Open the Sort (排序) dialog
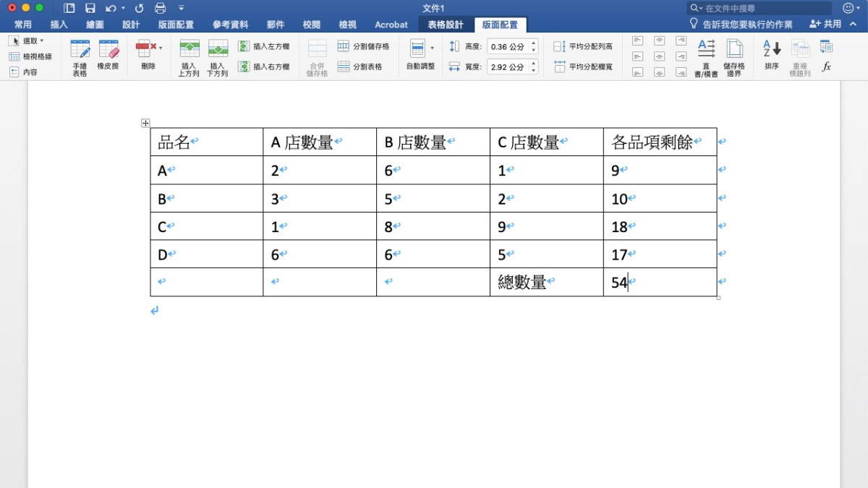The width and height of the screenshot is (868, 488). (772, 55)
